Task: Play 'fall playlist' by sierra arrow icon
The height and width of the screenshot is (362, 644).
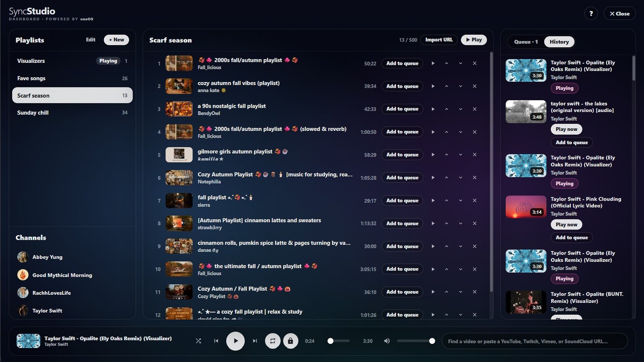Action: 433,201
